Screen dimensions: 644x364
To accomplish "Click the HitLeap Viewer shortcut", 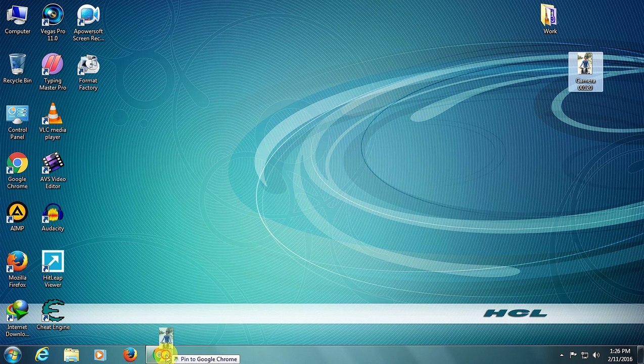I will coord(53,269).
